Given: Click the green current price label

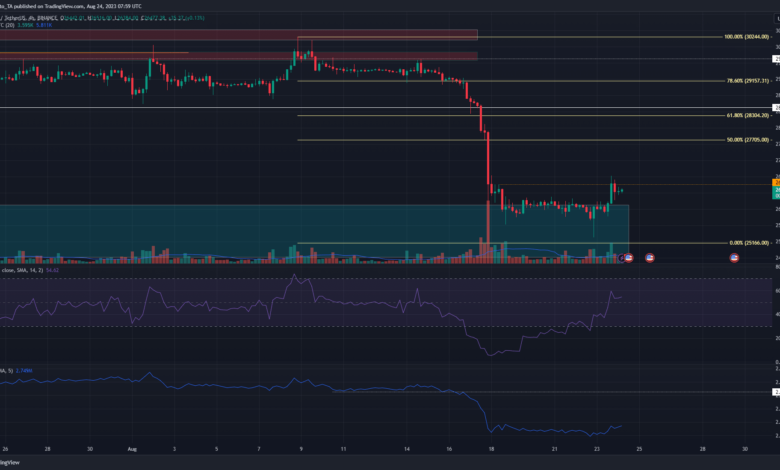Looking at the screenshot, I should pos(775,191).
